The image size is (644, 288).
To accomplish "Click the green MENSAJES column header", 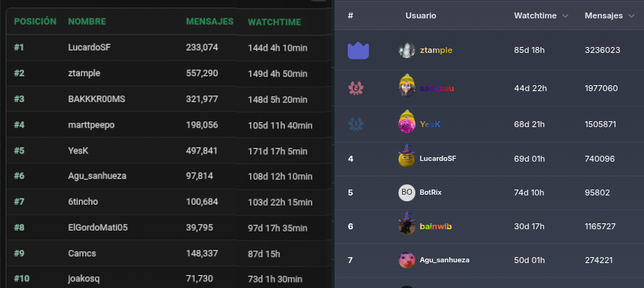I will point(210,21).
